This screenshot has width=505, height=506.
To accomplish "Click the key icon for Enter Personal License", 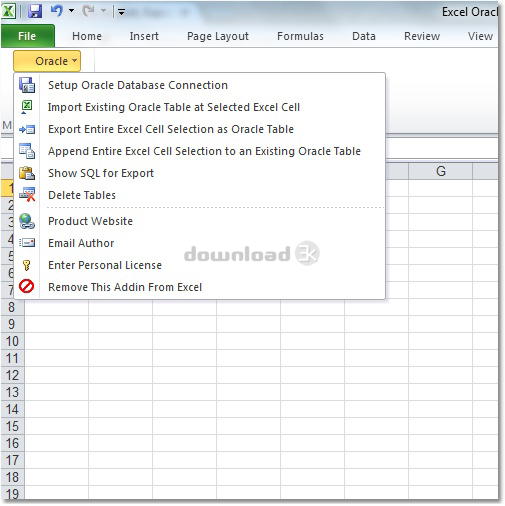I will coord(27,265).
